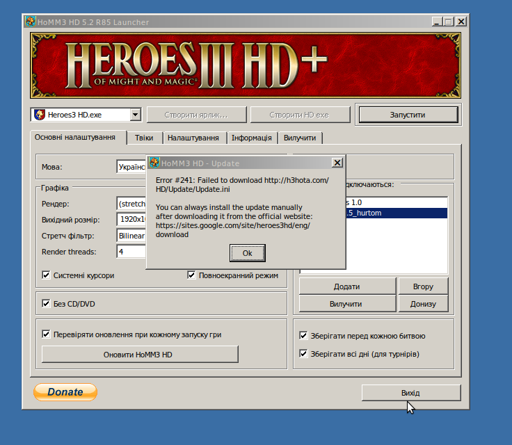Click the Створити ярлик button
Screen dimensions: 512x445
(196, 115)
